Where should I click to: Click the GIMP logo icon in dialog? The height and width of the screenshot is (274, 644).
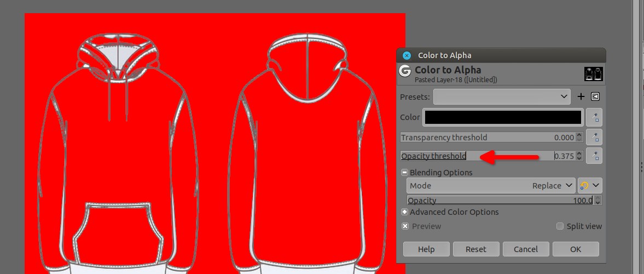pyautogui.click(x=405, y=71)
